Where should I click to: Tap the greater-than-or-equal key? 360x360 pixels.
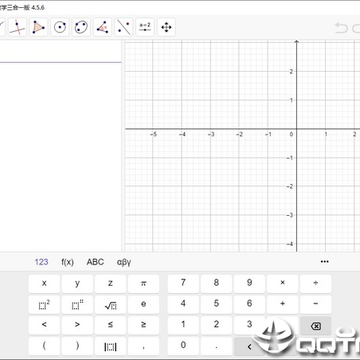pos(143,325)
